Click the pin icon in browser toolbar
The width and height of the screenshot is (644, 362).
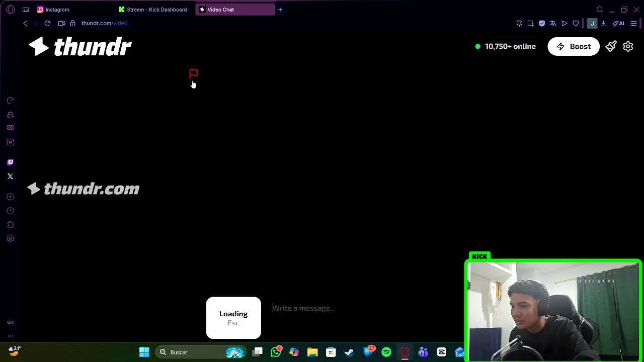pos(519,23)
